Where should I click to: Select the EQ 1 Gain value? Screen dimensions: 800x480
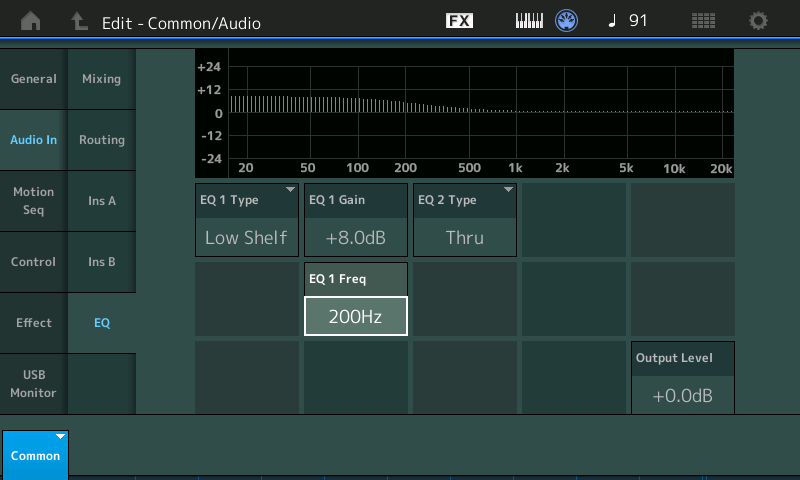[x=355, y=237]
